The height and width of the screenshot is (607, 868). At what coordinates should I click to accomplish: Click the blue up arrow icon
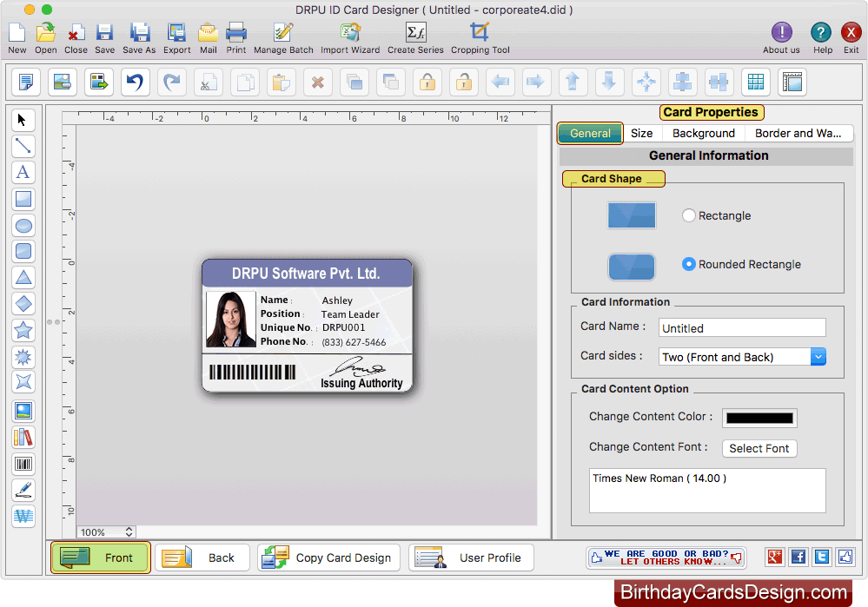pyautogui.click(x=573, y=82)
